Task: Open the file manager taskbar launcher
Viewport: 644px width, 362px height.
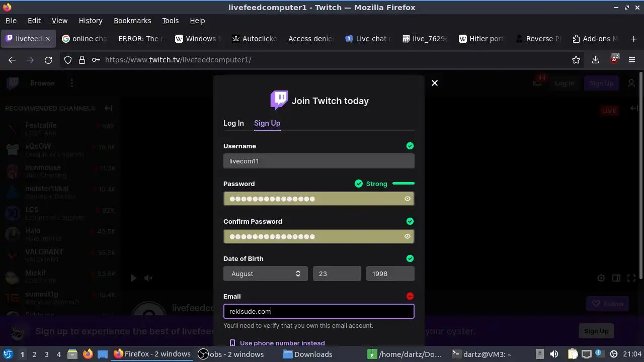Action: (72, 354)
